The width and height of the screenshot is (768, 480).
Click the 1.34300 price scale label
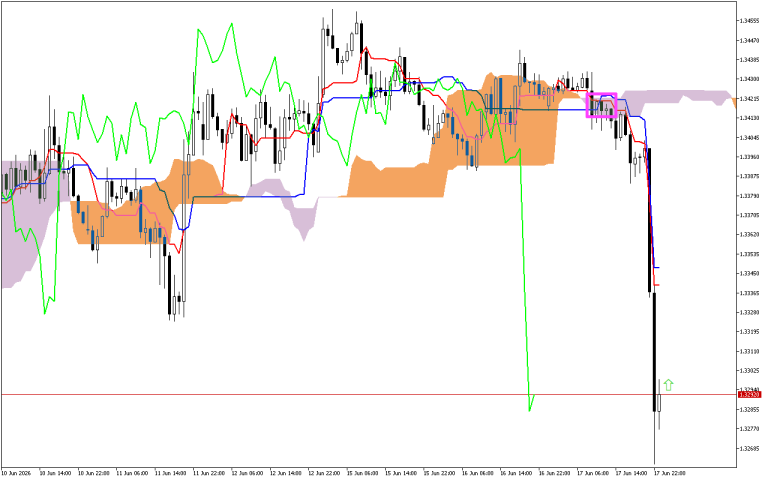(x=750, y=79)
